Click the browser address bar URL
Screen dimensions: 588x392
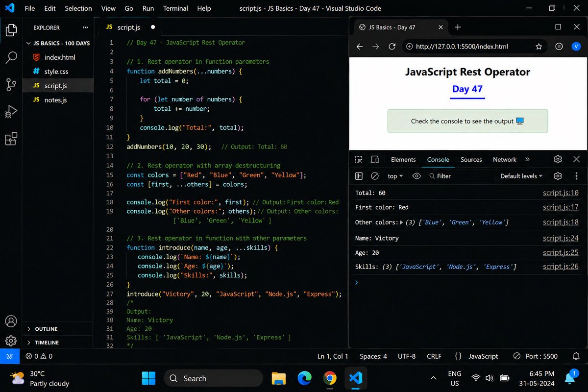(x=462, y=47)
